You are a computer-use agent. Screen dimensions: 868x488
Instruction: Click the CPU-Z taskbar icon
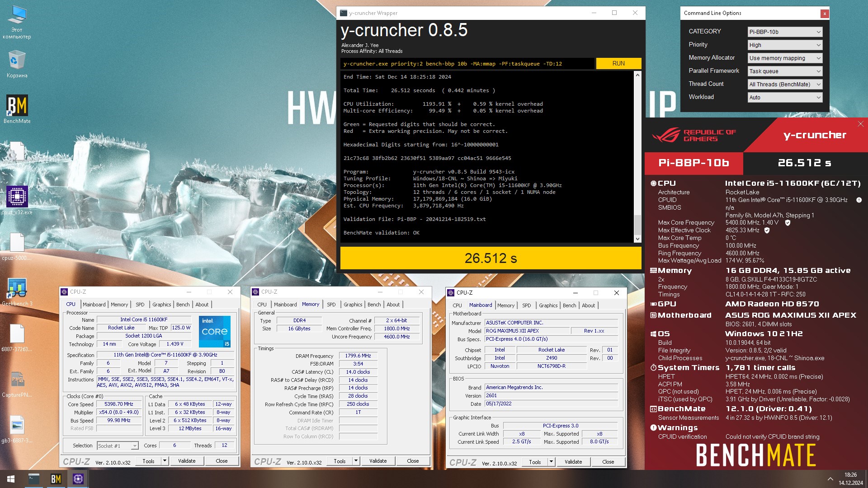(x=78, y=479)
